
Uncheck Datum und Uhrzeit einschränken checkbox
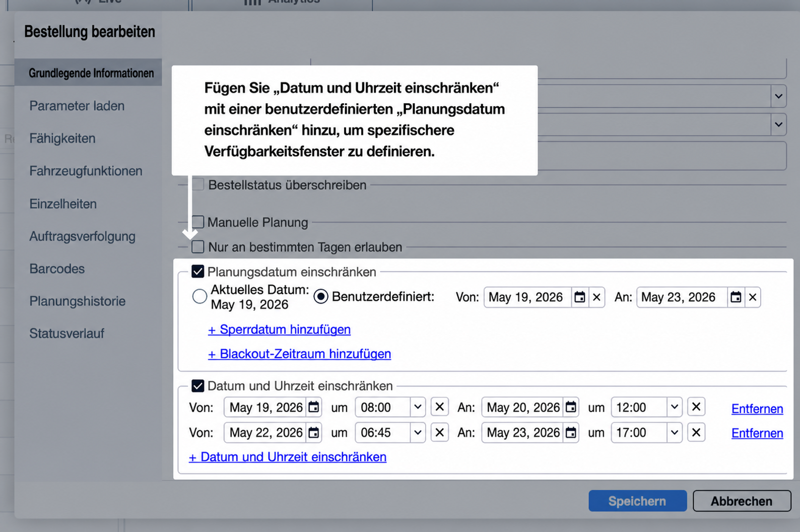pyautogui.click(x=198, y=386)
